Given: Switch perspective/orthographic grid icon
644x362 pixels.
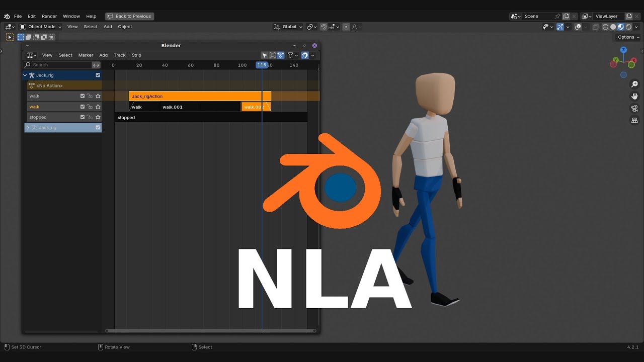Looking at the screenshot, I should click(x=634, y=120).
